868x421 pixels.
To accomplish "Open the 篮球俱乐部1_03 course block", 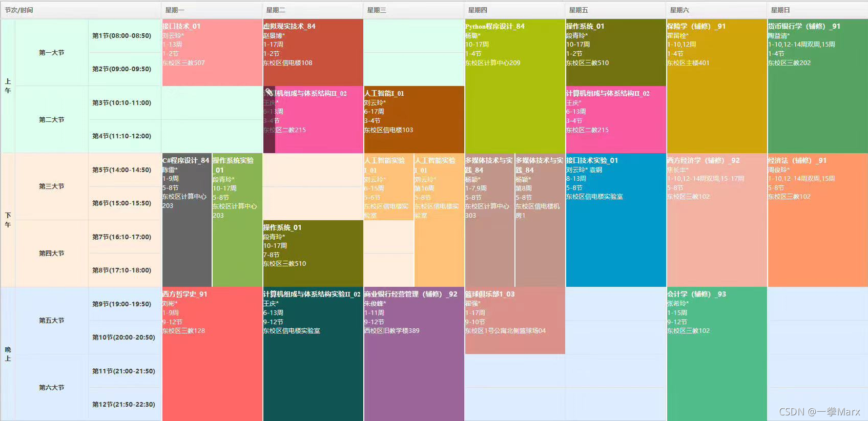I will coord(515,321).
